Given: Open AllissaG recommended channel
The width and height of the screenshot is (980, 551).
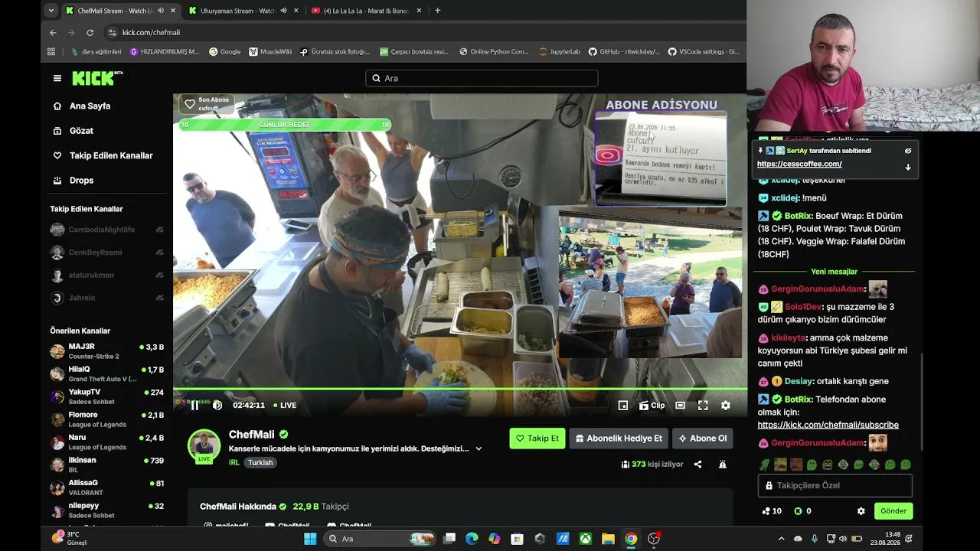Looking at the screenshot, I should click(106, 487).
